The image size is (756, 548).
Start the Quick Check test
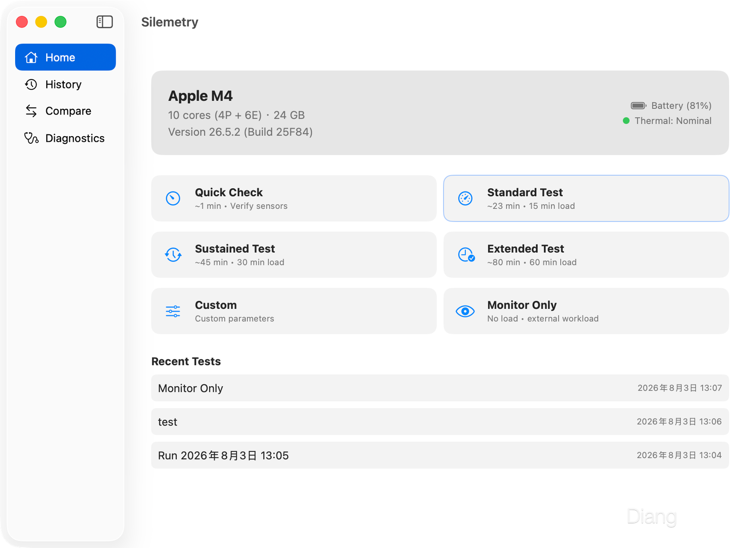[x=294, y=198]
